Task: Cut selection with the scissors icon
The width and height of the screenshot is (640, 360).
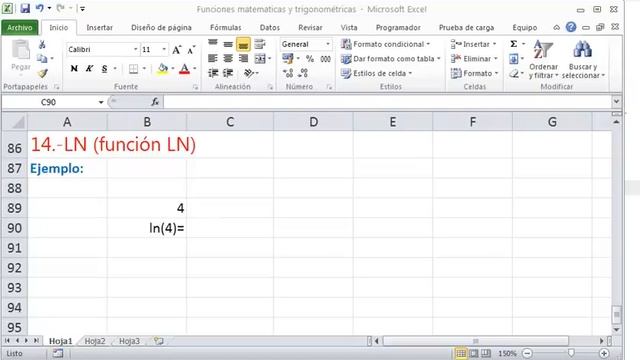Action: pyautogui.click(x=42, y=44)
